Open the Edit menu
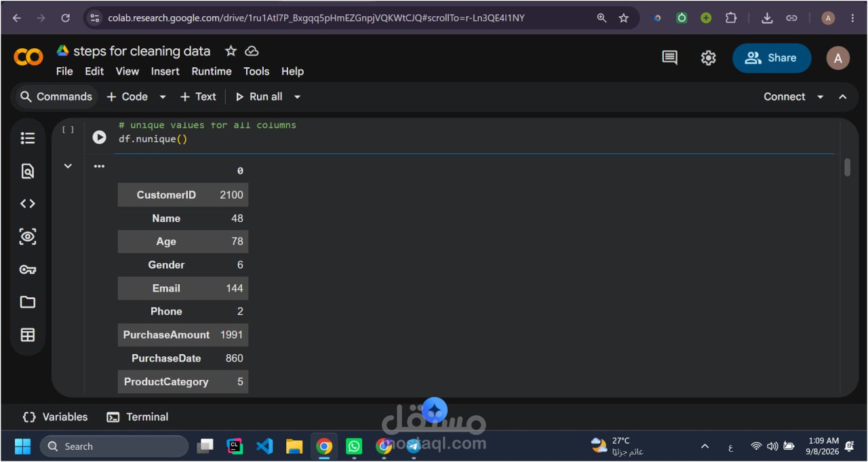This screenshot has width=868, height=462. coord(94,71)
